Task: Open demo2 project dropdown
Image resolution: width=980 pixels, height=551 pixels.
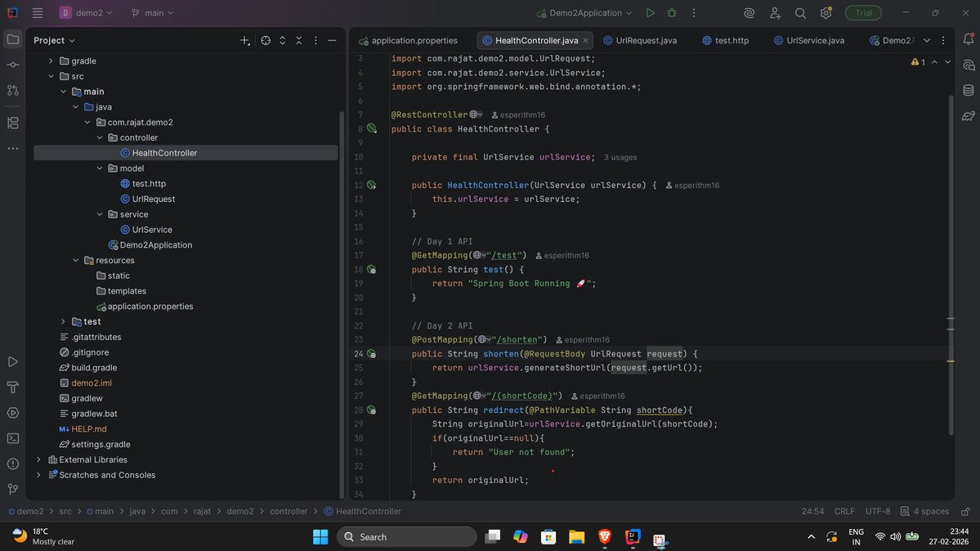Action: pos(87,12)
